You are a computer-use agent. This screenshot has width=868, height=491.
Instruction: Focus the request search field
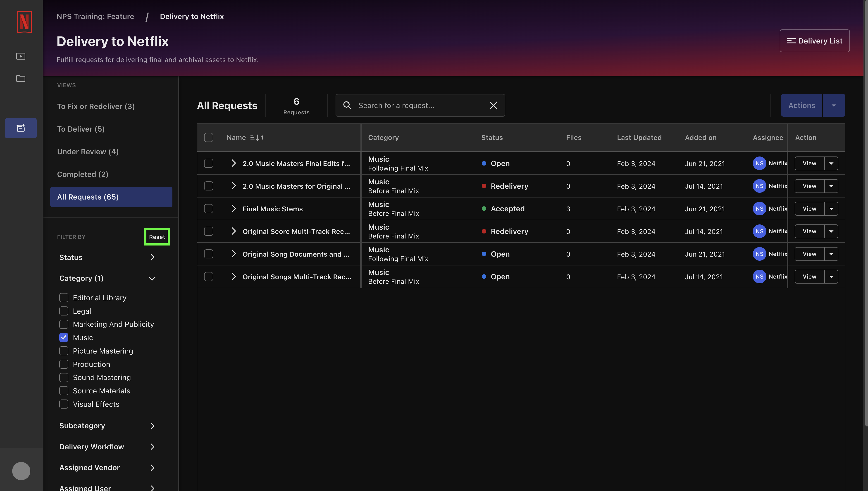[x=420, y=105]
